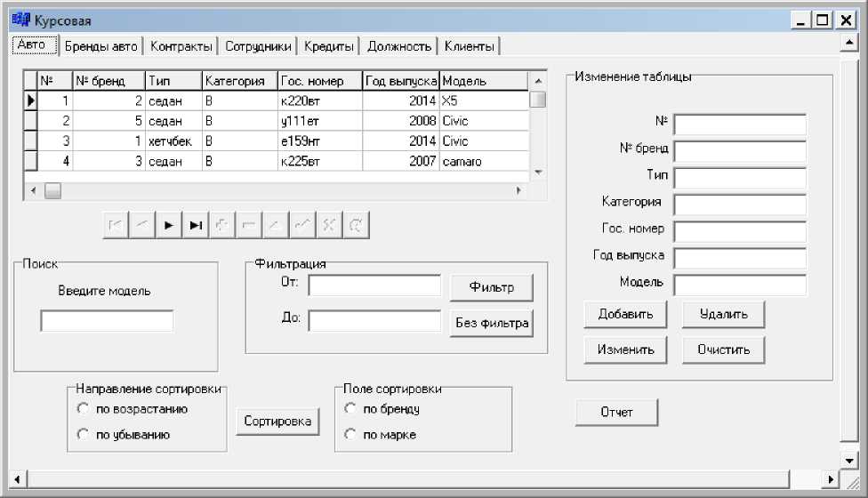Focus the Тип edit field

pos(740,178)
